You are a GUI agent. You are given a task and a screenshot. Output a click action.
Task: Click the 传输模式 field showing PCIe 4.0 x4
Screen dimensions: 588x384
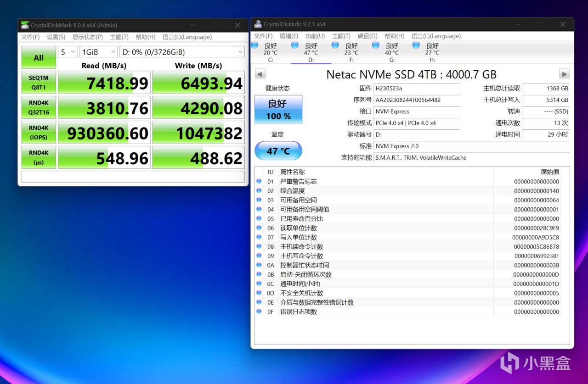tap(417, 123)
